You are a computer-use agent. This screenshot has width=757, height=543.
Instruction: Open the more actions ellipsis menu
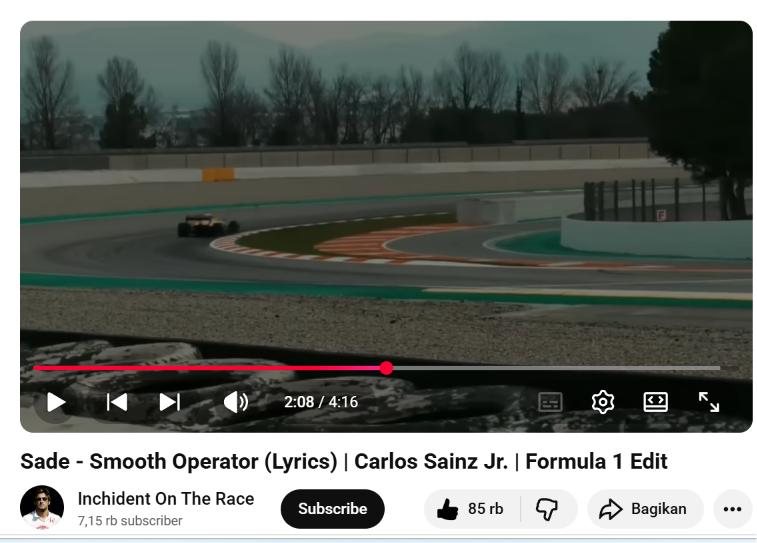[x=732, y=509]
